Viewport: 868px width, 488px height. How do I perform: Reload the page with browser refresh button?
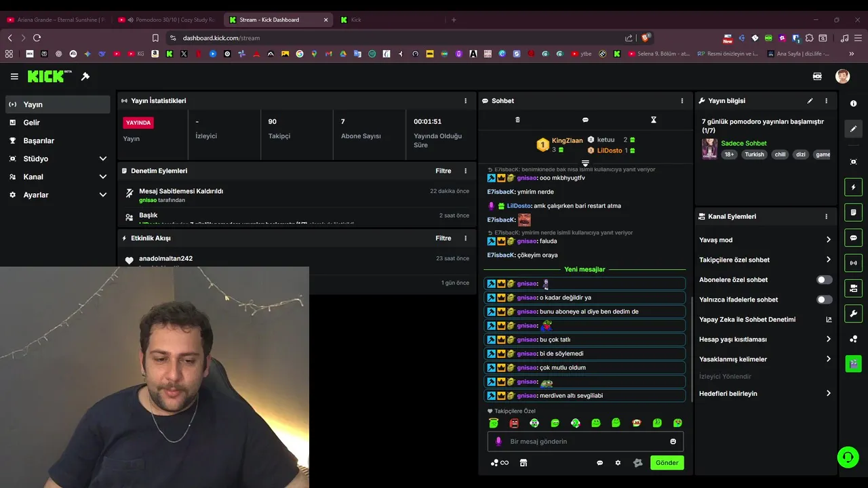(37, 38)
